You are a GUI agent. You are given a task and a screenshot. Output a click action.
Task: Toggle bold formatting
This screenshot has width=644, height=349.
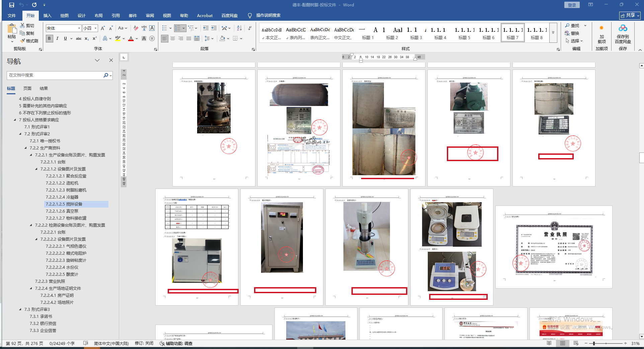pos(49,38)
